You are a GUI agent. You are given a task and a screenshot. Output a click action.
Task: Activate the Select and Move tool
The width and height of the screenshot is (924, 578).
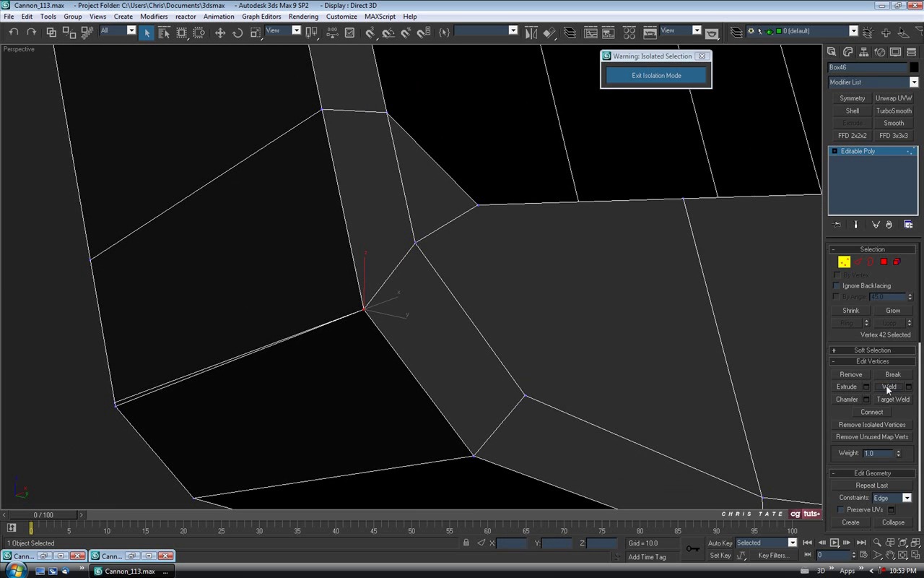[220, 33]
